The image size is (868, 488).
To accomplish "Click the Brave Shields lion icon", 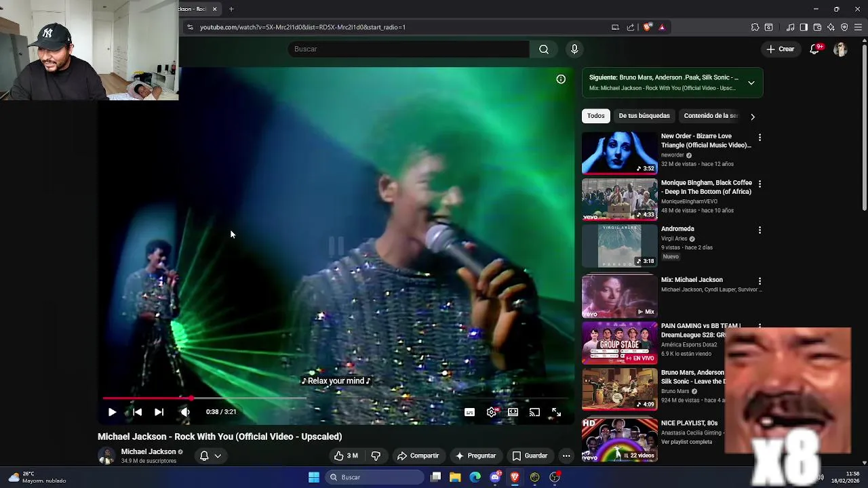I will [648, 27].
